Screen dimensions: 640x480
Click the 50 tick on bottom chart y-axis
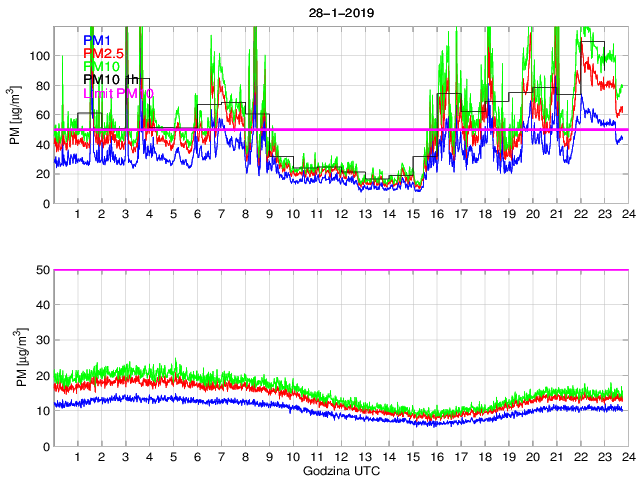tap(41, 270)
